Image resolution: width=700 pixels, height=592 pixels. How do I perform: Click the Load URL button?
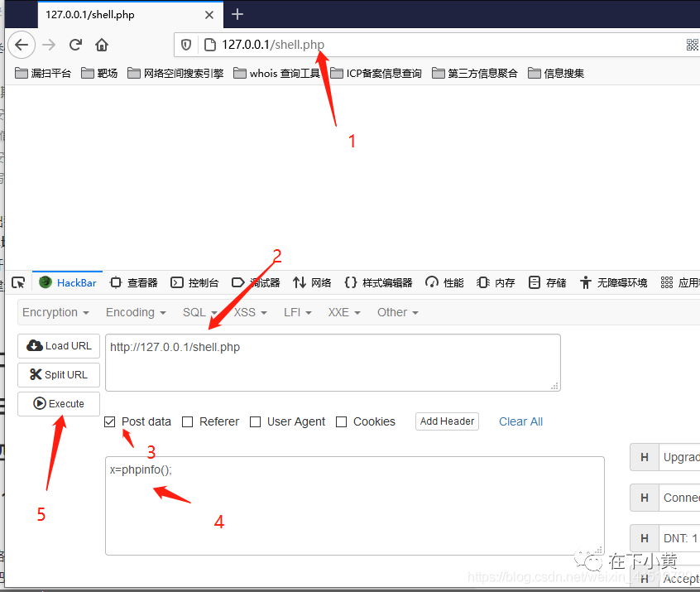click(59, 346)
